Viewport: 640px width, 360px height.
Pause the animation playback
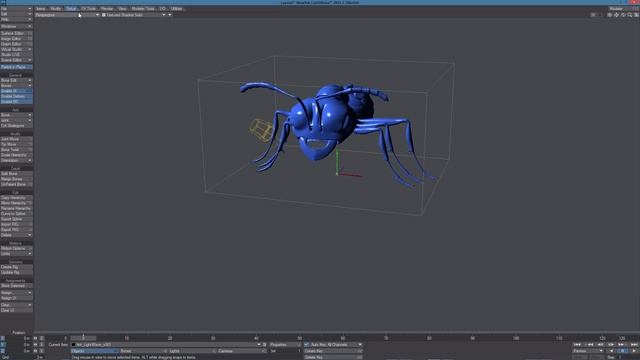click(622, 351)
